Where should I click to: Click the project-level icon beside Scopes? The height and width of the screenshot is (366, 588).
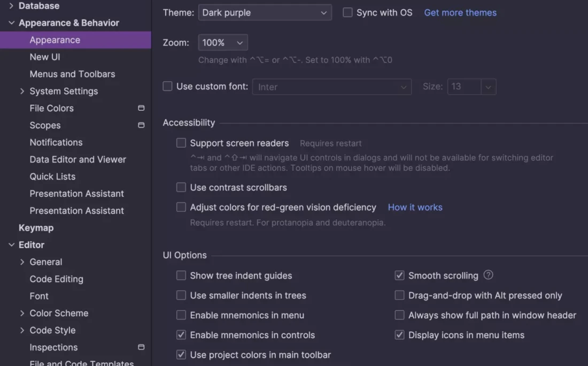pyautogui.click(x=141, y=125)
